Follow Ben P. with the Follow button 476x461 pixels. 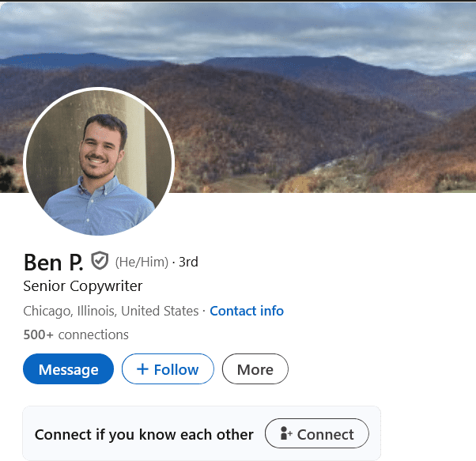pos(168,368)
